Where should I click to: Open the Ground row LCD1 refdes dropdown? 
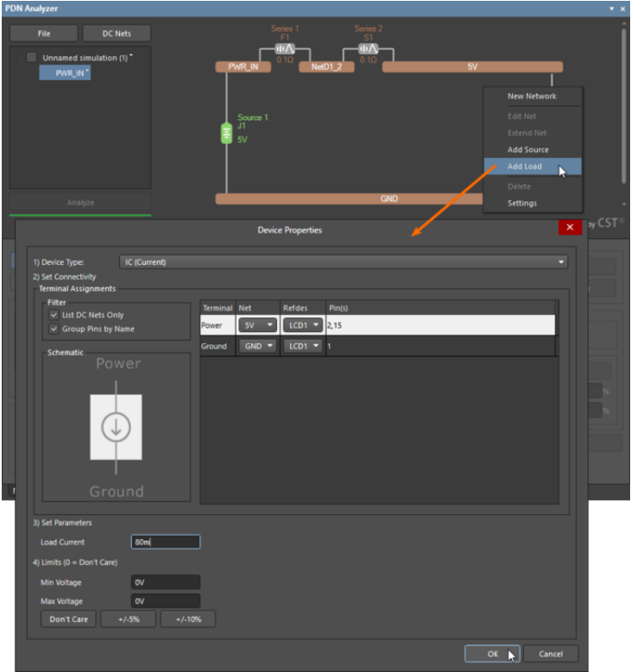(x=303, y=346)
